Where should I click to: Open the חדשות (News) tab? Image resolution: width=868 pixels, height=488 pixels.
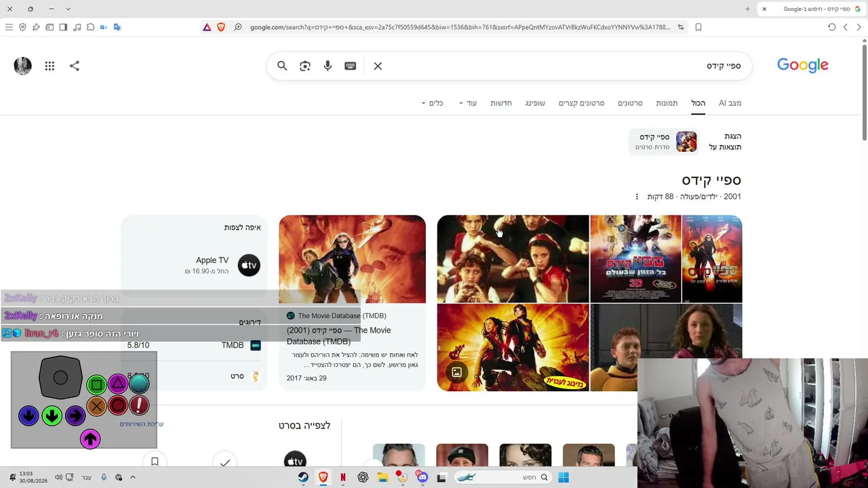point(501,103)
